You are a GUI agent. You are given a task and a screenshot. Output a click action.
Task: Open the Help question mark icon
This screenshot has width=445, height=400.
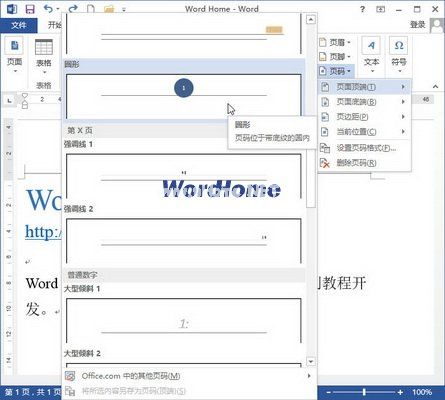pyautogui.click(x=362, y=9)
